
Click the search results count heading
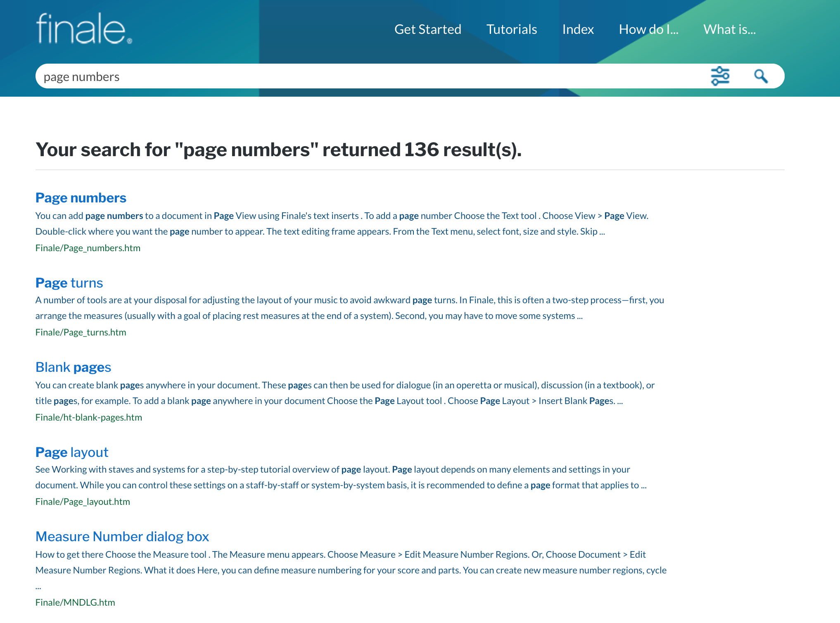[278, 150]
